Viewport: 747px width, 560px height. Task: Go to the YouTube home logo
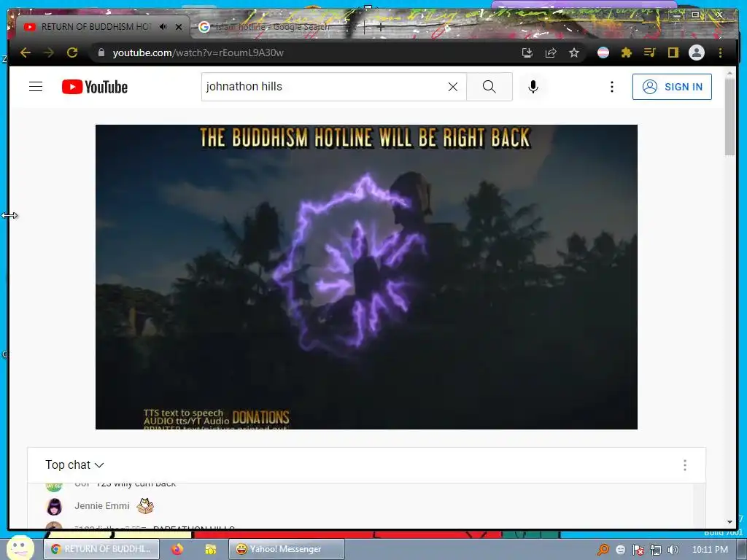(x=95, y=87)
